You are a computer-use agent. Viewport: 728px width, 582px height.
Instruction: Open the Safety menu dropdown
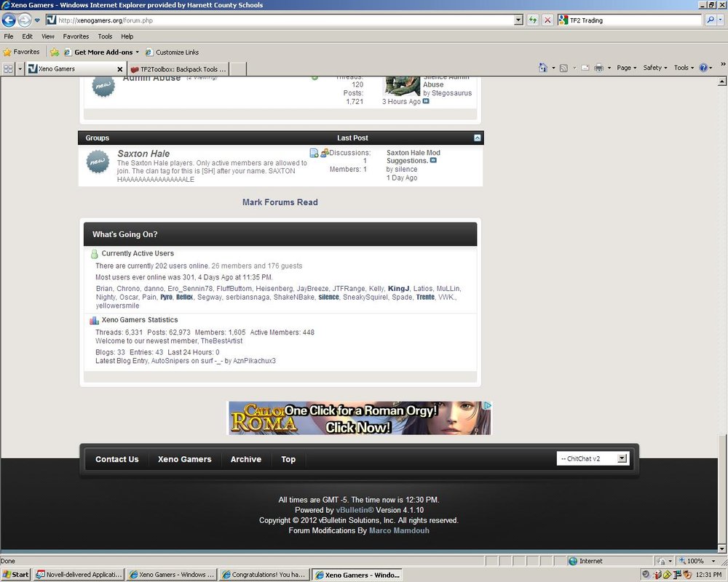pyautogui.click(x=654, y=68)
